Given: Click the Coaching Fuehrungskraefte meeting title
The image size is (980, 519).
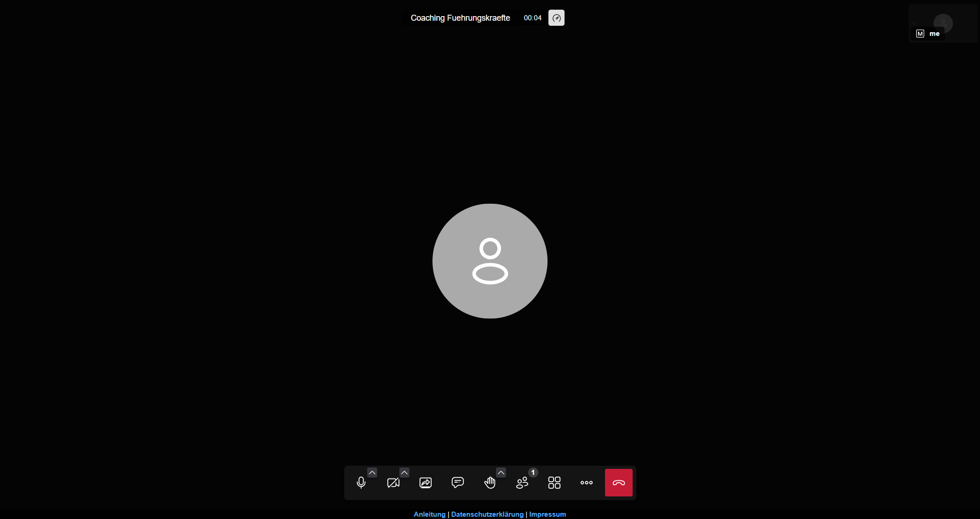Looking at the screenshot, I should pyautogui.click(x=460, y=18).
